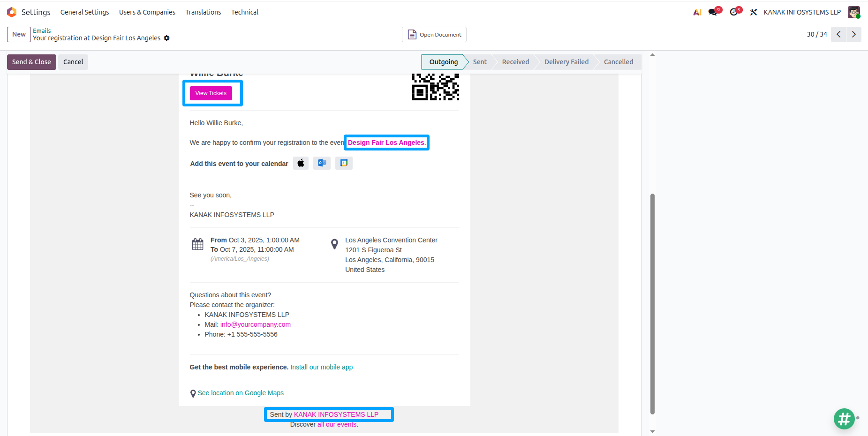Click Sent by KANAK INFOSYSTEMS LLP link
This screenshot has width=868, height=436.
coord(336,414)
